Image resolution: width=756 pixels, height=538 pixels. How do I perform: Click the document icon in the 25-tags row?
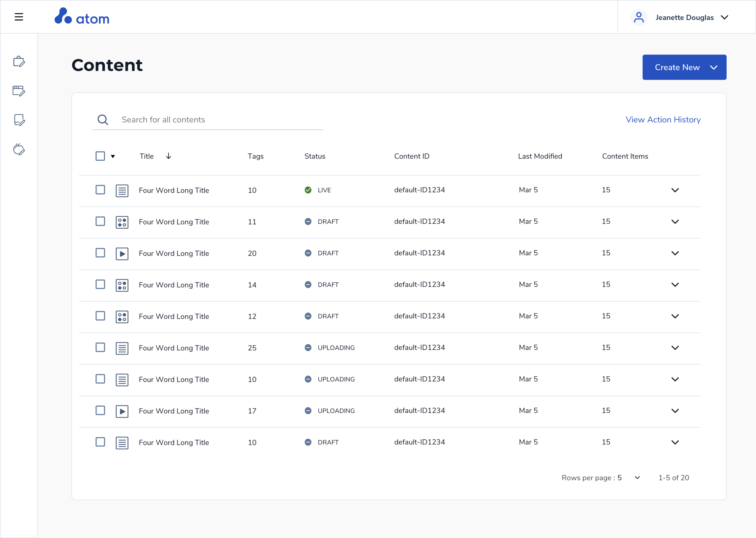pos(122,348)
